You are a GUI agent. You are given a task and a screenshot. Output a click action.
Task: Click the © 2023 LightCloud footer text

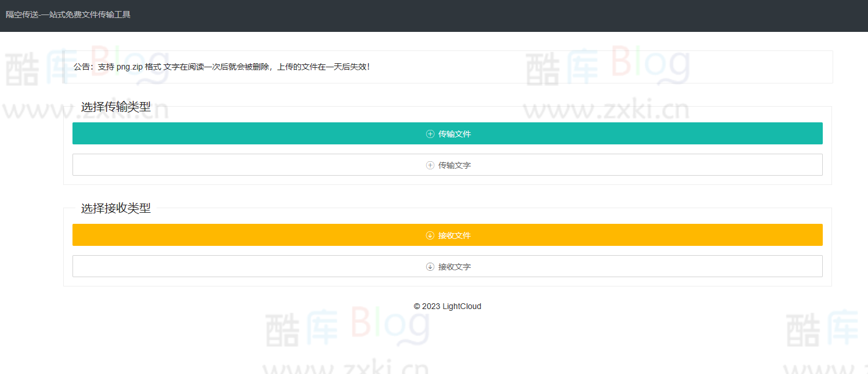click(x=447, y=306)
